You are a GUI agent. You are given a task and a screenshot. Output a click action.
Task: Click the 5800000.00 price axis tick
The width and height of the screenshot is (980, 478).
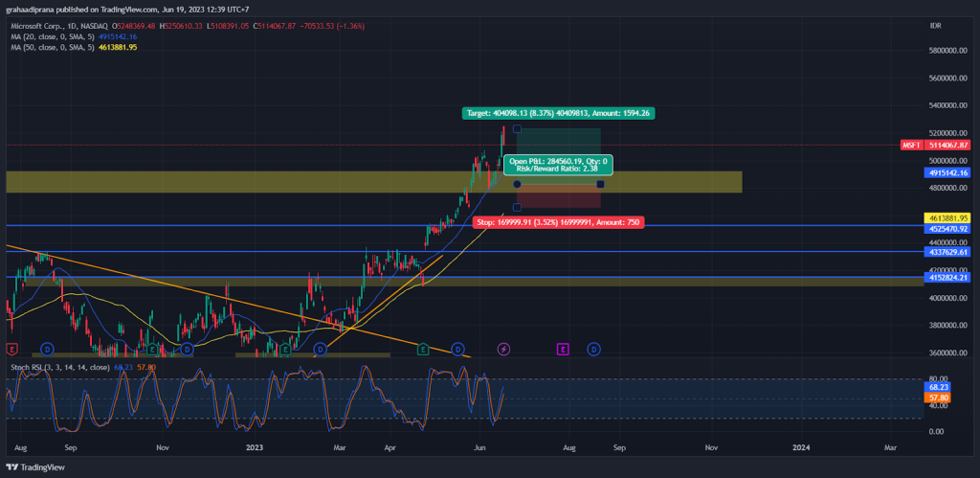point(949,51)
